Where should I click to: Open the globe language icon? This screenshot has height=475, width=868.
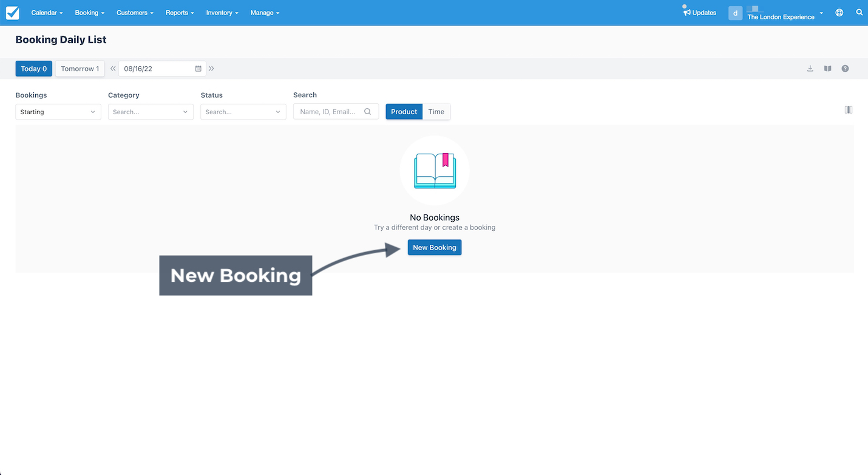[839, 13]
